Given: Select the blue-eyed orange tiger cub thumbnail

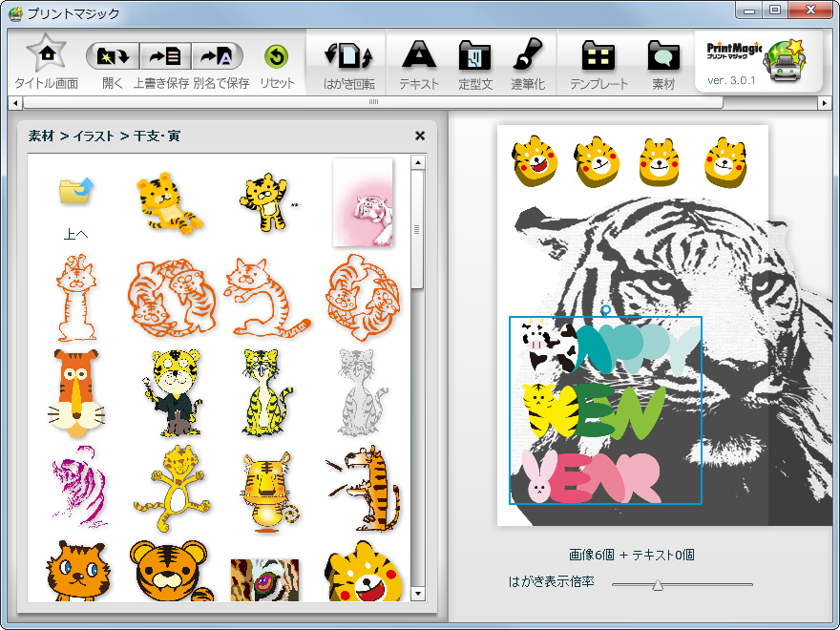Looking at the screenshot, I should point(77,571).
